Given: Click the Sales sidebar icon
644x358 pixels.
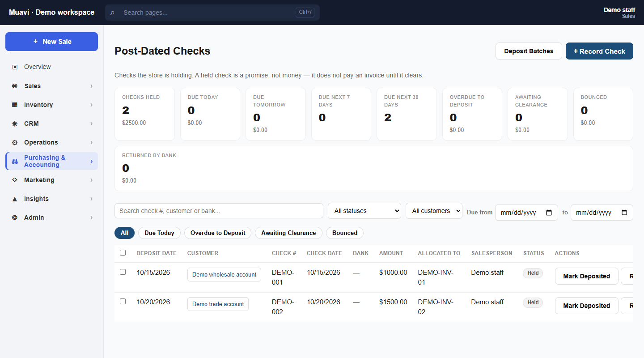Looking at the screenshot, I should click(15, 86).
